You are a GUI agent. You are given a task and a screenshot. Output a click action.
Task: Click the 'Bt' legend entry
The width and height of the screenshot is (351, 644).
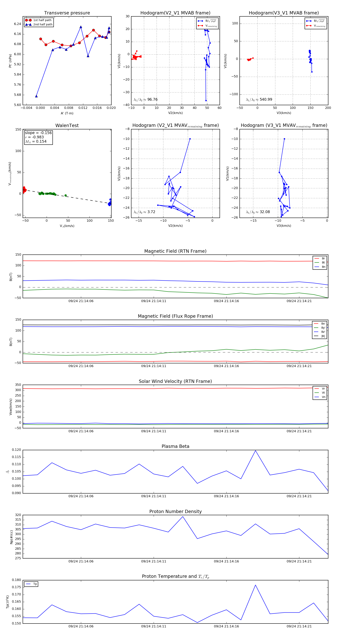coord(320,262)
